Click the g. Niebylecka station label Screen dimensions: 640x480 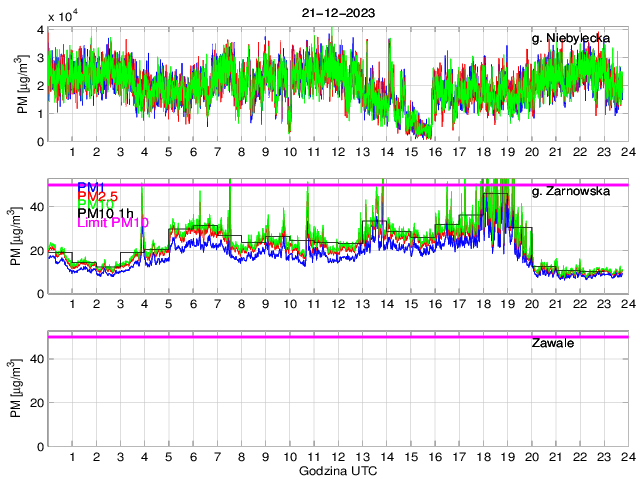(x=571, y=38)
